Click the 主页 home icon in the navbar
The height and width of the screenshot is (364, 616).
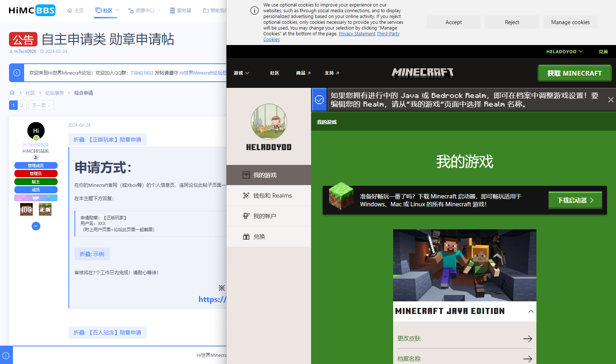(x=70, y=10)
